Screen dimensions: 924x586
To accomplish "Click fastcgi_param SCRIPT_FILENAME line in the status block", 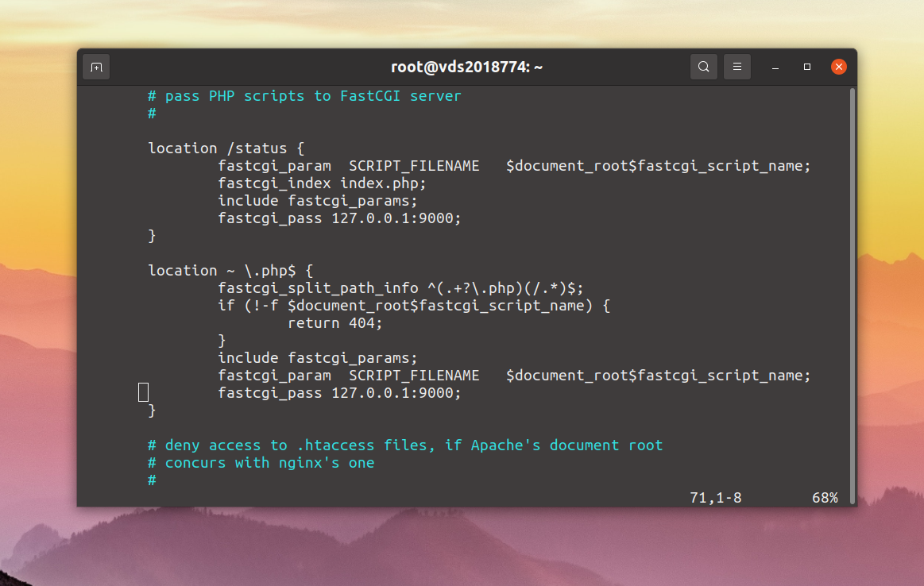I will coord(515,166).
